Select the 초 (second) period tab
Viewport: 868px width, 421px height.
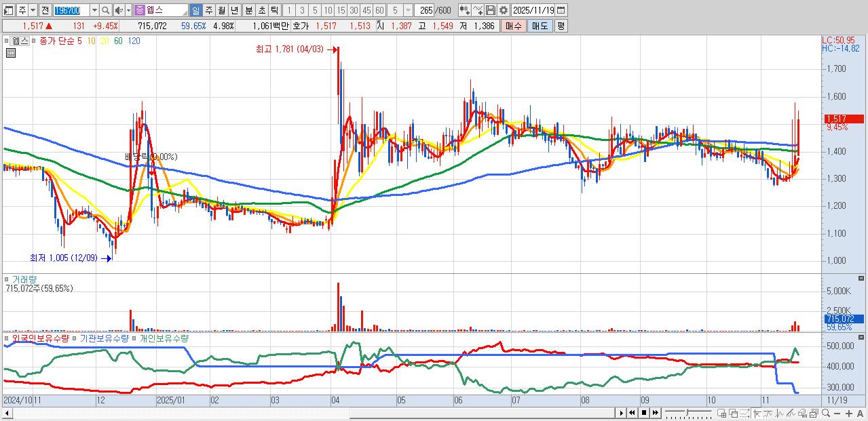point(261,10)
